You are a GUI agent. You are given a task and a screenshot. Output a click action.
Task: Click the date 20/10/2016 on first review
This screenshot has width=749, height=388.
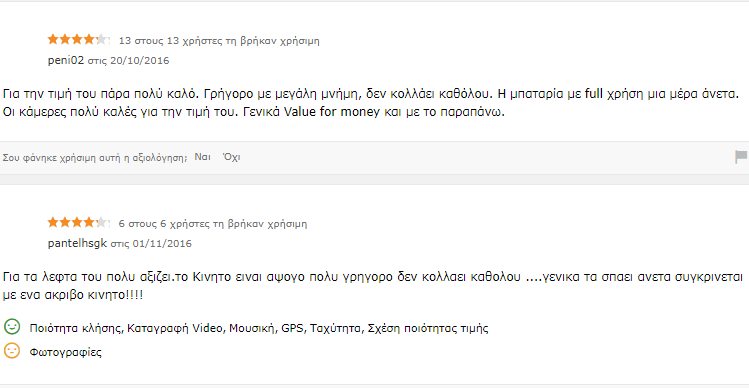pos(139,61)
